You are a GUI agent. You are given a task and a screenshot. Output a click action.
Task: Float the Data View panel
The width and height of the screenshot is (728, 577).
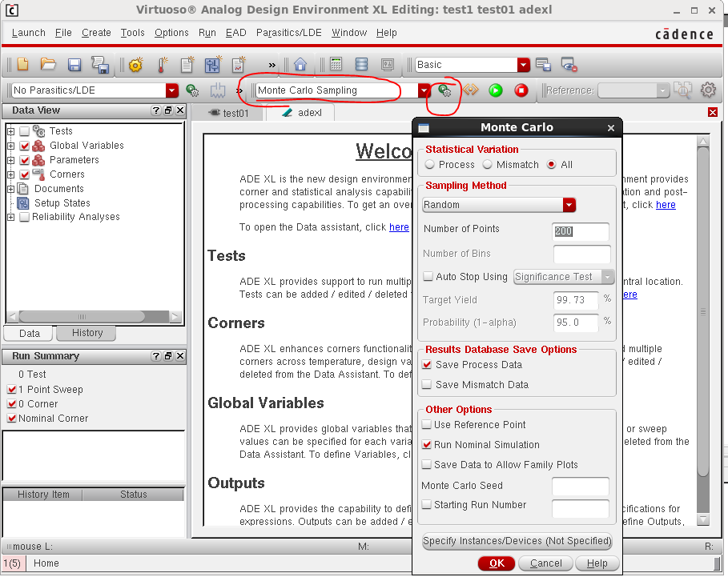click(x=168, y=110)
